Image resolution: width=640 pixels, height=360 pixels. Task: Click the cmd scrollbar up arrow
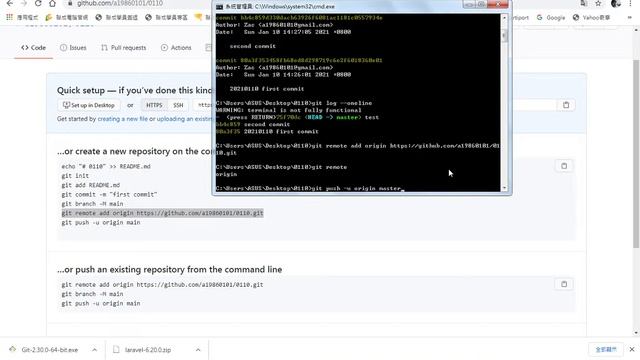(504, 18)
